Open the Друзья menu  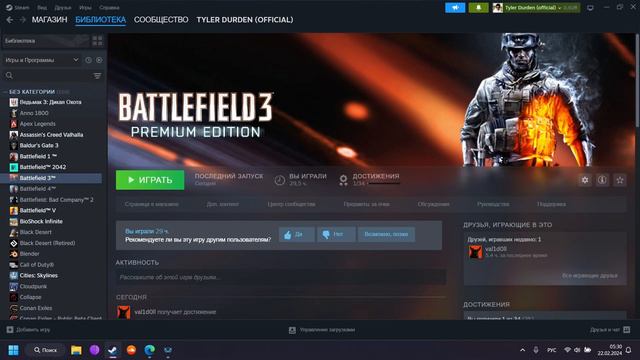click(x=62, y=7)
